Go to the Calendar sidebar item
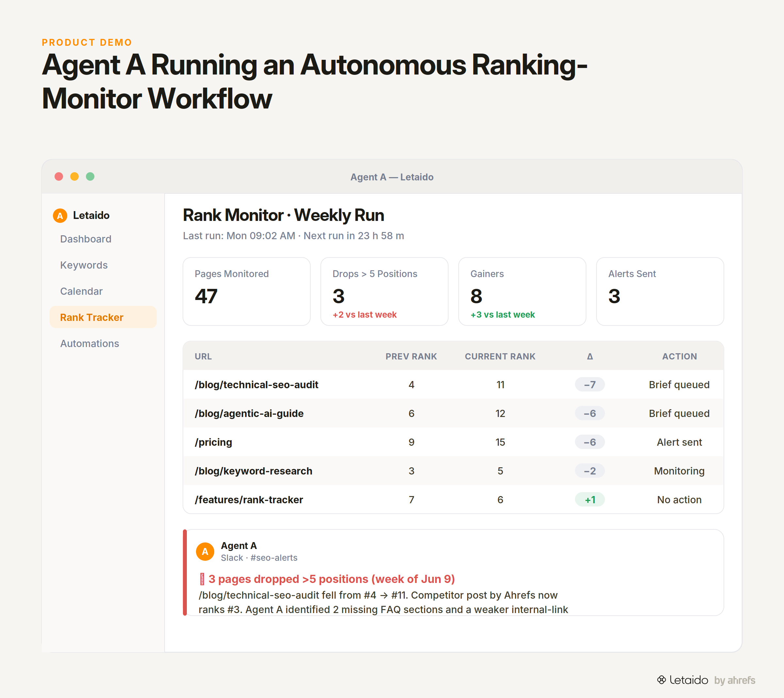This screenshot has height=698, width=784. [x=103, y=291]
